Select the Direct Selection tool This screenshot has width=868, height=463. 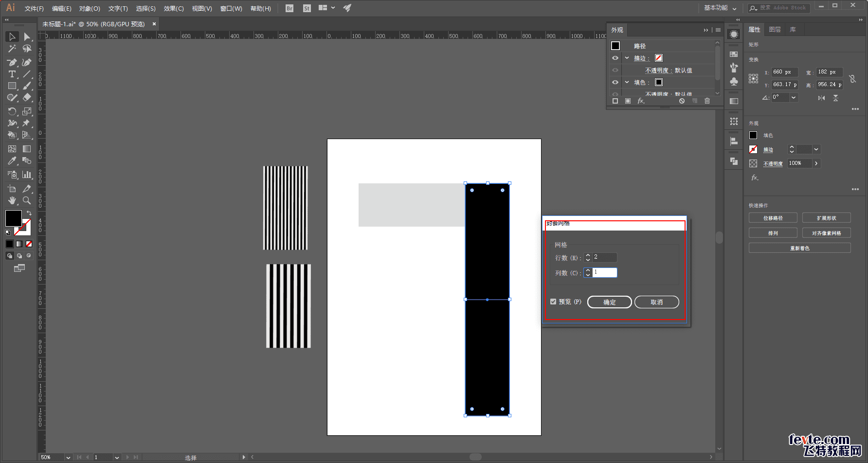click(x=27, y=37)
